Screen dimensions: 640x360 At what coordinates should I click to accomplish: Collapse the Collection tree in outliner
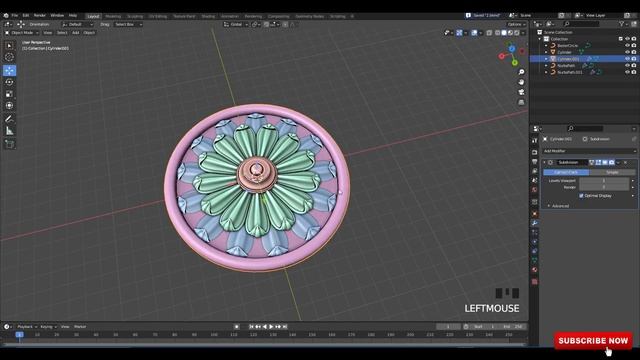pos(540,39)
